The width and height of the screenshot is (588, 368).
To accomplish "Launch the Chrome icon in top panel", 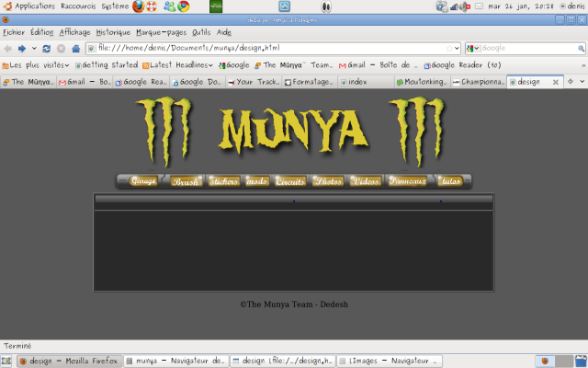I will point(184,6).
